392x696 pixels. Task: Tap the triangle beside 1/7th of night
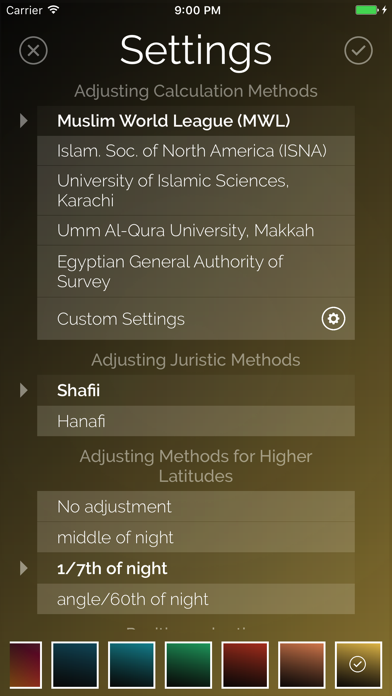coord(24,568)
